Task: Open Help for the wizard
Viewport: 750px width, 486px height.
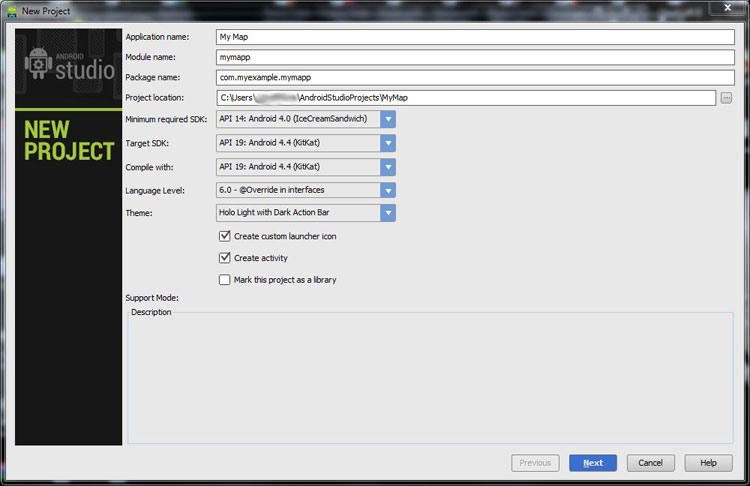Action: [x=708, y=463]
